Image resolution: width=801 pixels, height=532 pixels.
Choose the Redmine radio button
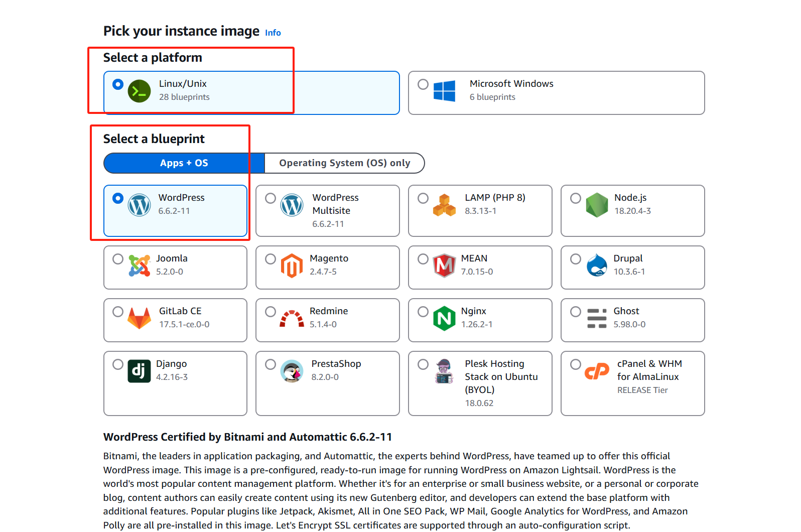[271, 311]
